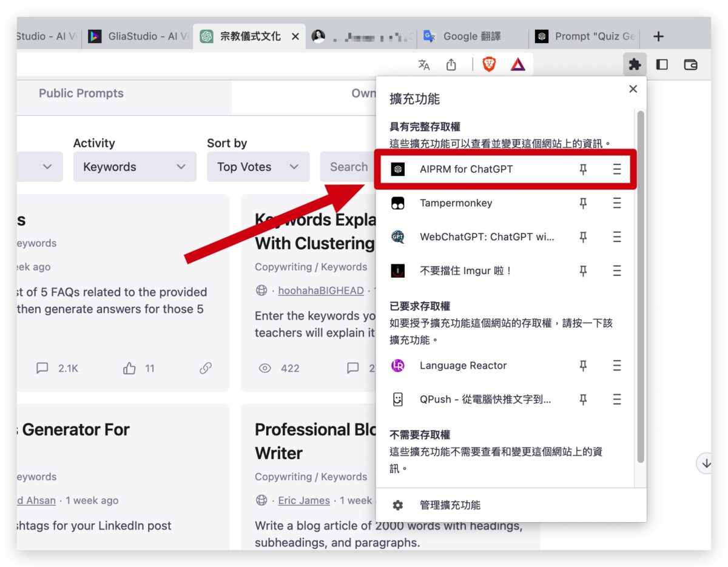The height and width of the screenshot is (567, 728).
Task: Open more options menu for Language Reactor
Action: [x=617, y=366]
